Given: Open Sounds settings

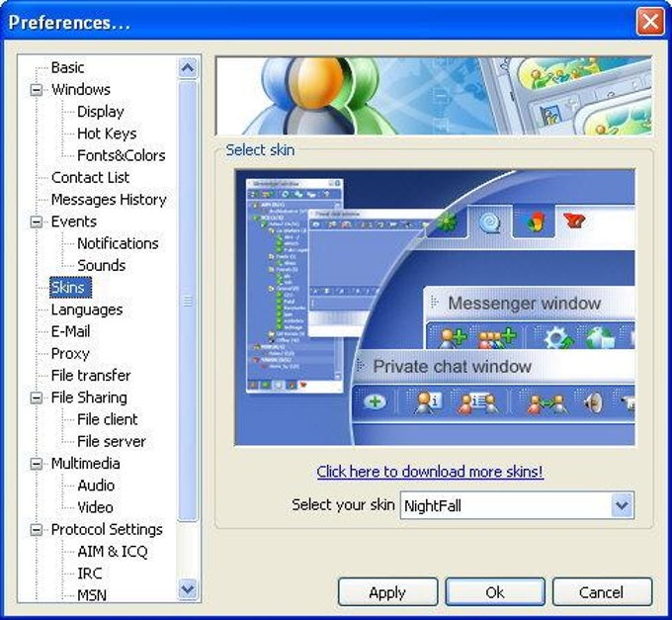Looking at the screenshot, I should pyautogui.click(x=101, y=265).
